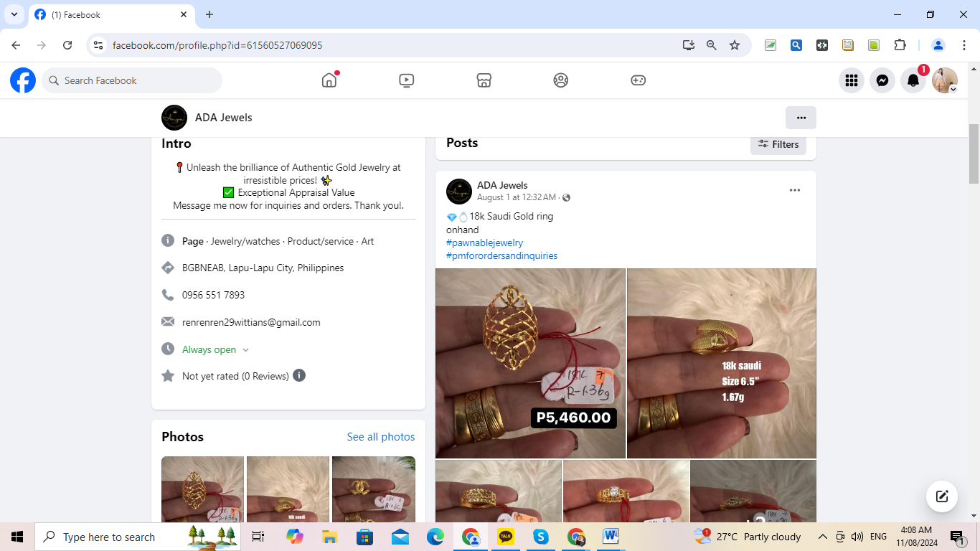Open the Windows notification center
This screenshot has height=551, width=980.
(957, 537)
